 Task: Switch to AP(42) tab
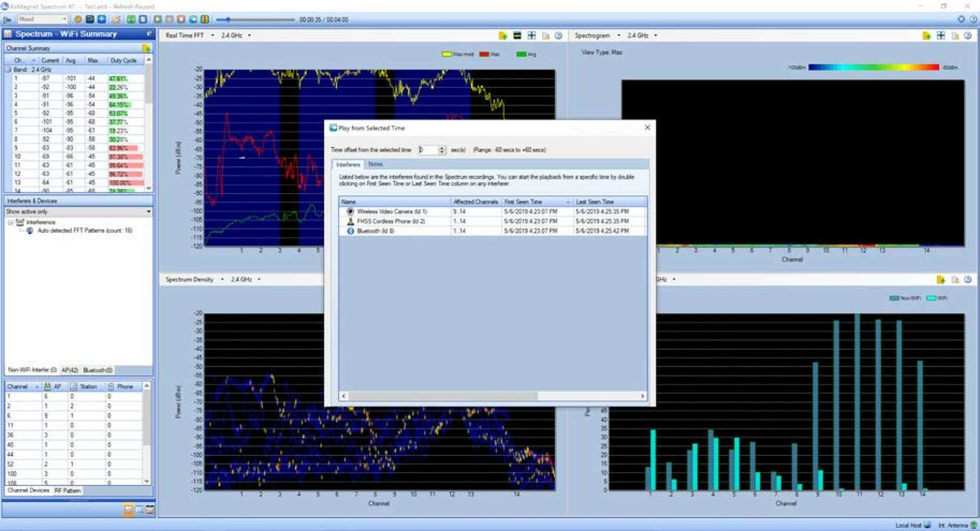click(70, 370)
